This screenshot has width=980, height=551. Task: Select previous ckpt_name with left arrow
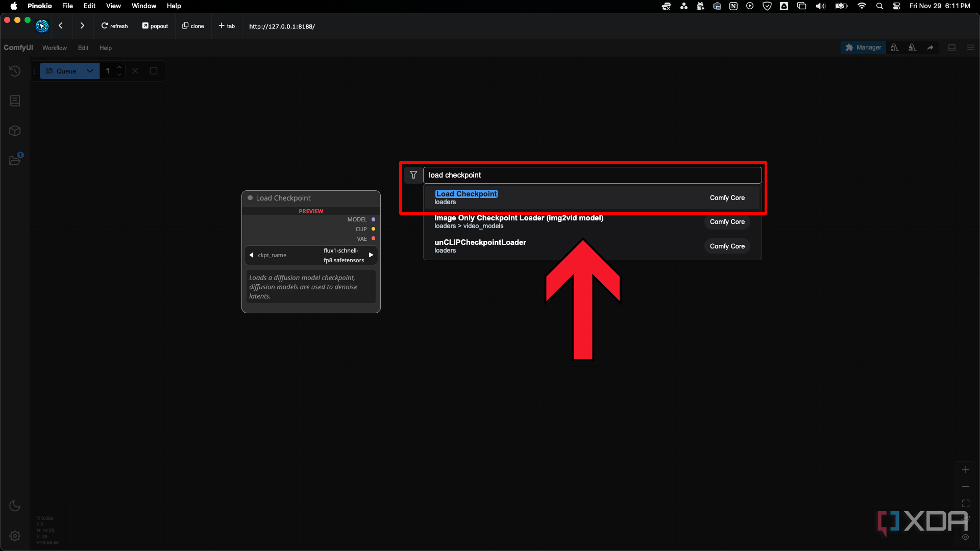point(251,255)
